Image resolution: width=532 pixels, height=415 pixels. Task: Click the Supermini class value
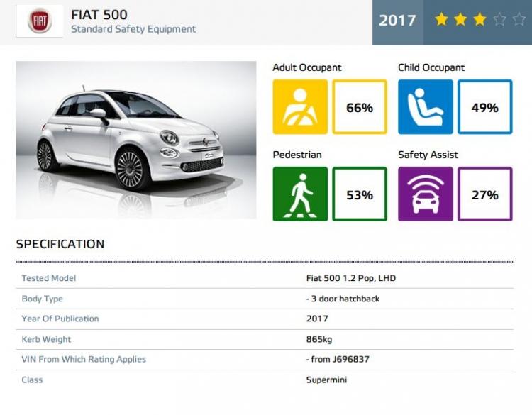pos(326,380)
